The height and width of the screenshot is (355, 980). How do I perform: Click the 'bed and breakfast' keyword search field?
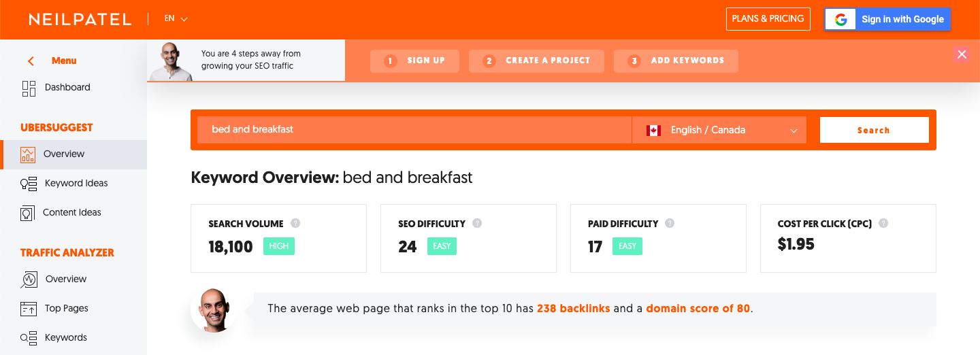414,130
